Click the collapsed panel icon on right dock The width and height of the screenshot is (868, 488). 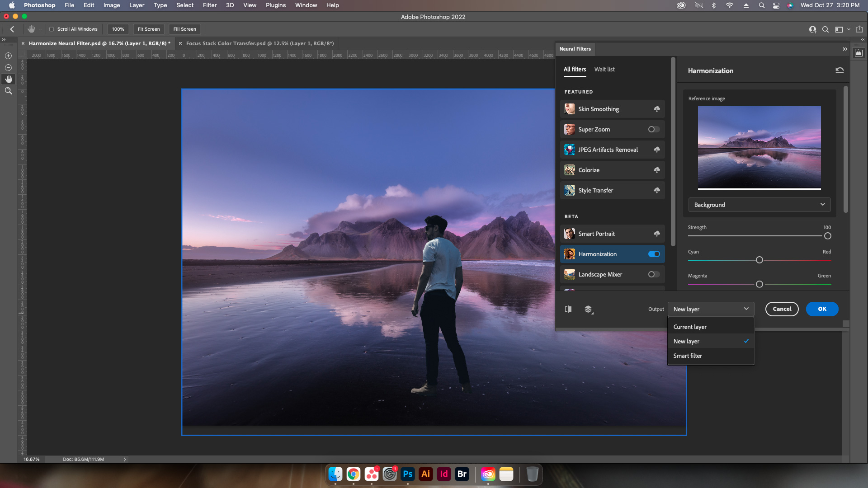point(859,53)
